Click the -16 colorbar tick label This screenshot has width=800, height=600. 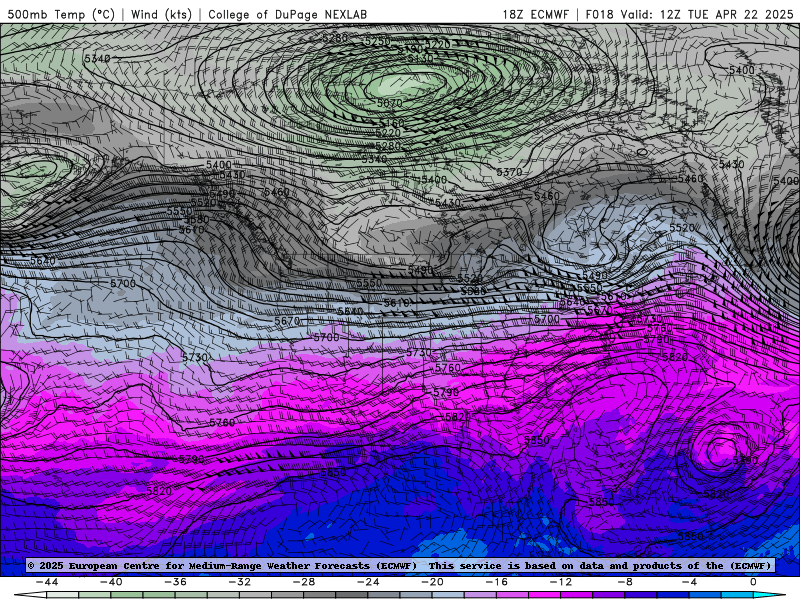point(496,582)
